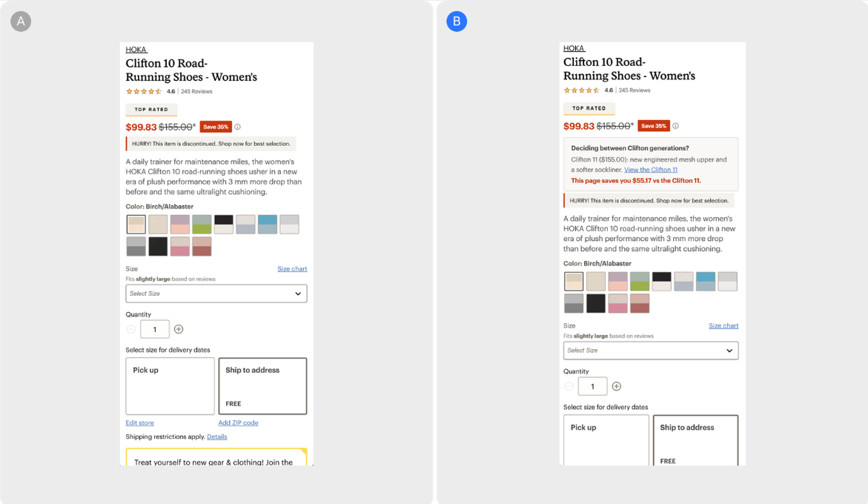Click 'This page saves you $55.17' text
The image size is (868, 504).
636,181
